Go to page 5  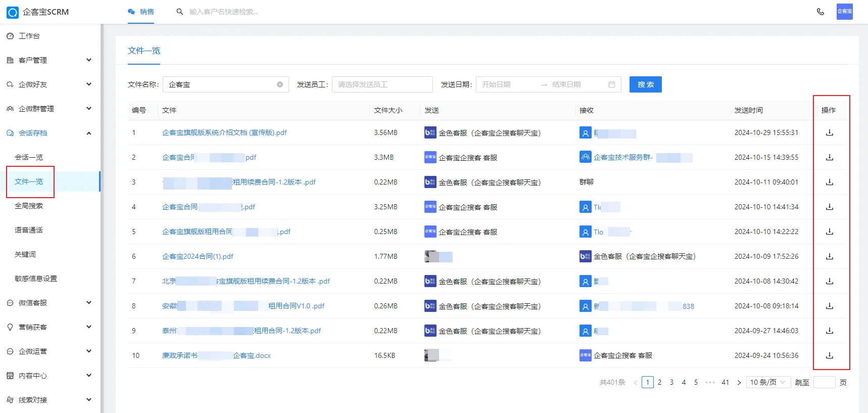[696, 383]
